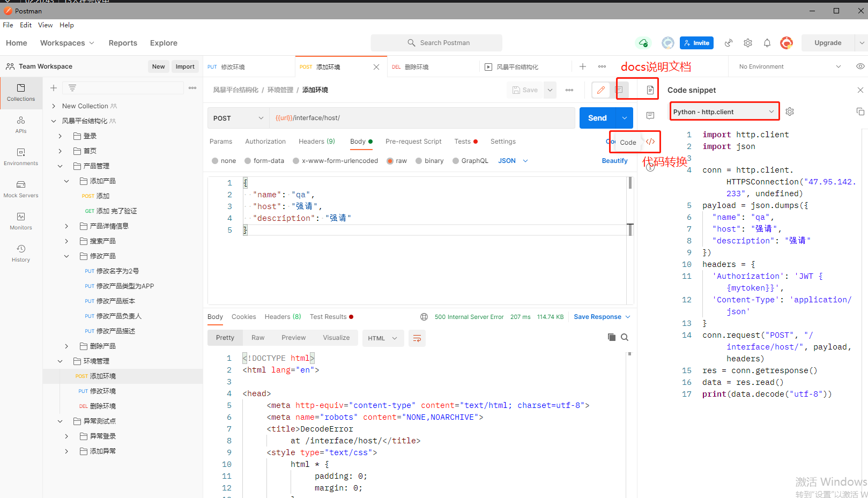Viewport: 868px width, 498px height.
Task: Open the Send button dropdown arrow
Action: point(625,118)
